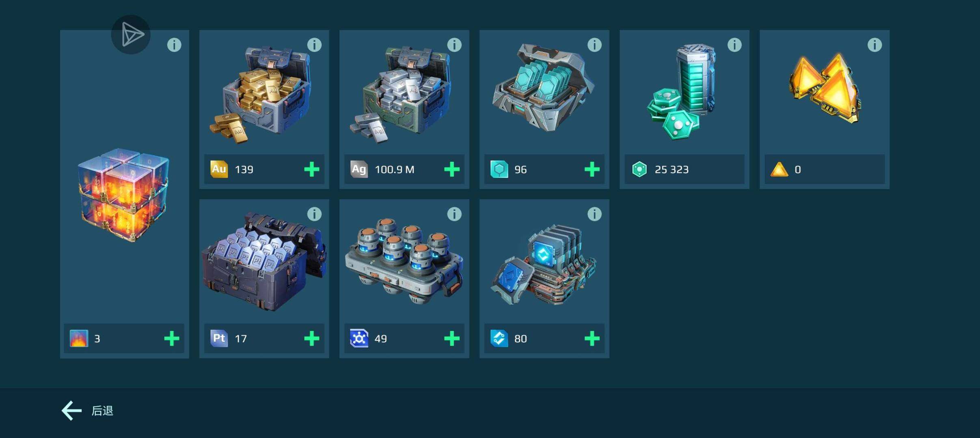The image size is (980, 438).
Task: Tap the paper plane send icon
Action: tap(131, 34)
